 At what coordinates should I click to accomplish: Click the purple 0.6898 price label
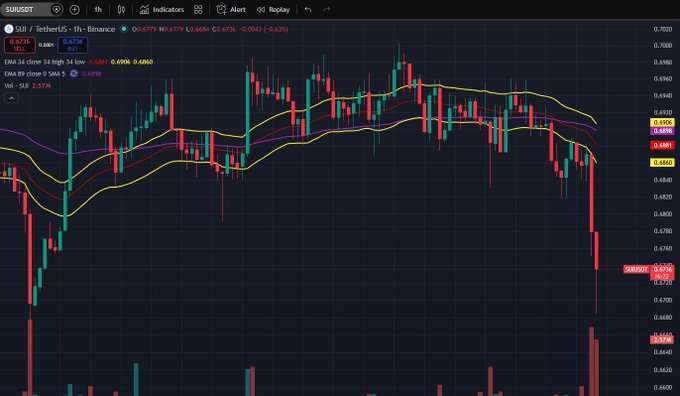click(662, 131)
